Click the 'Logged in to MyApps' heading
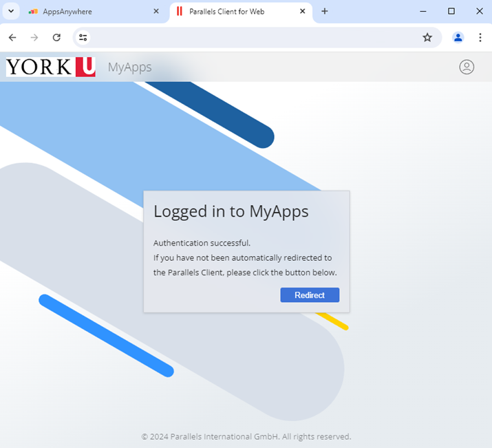 [231, 211]
